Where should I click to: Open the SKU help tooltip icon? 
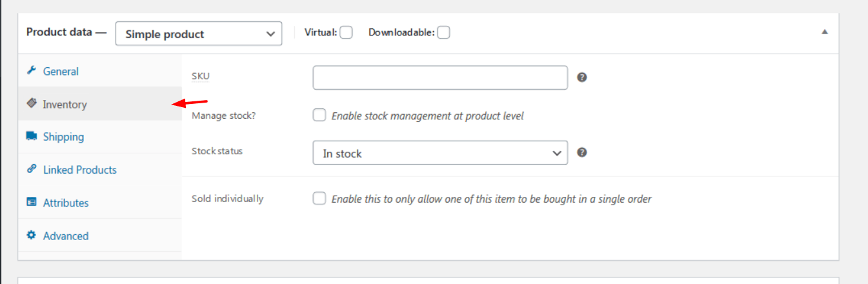pos(581,77)
